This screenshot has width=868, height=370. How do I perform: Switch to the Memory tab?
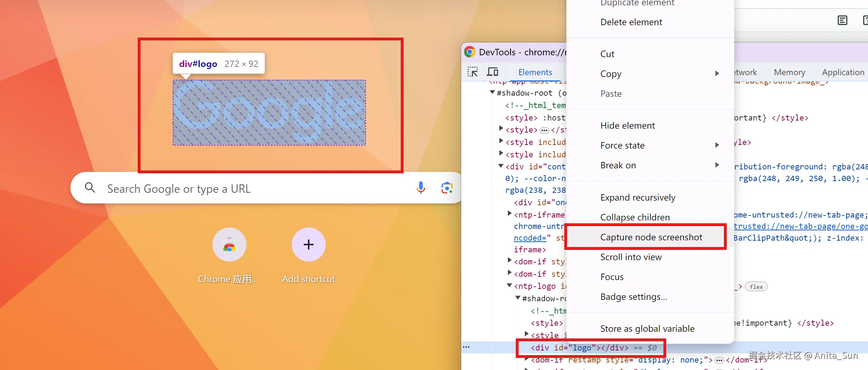789,72
